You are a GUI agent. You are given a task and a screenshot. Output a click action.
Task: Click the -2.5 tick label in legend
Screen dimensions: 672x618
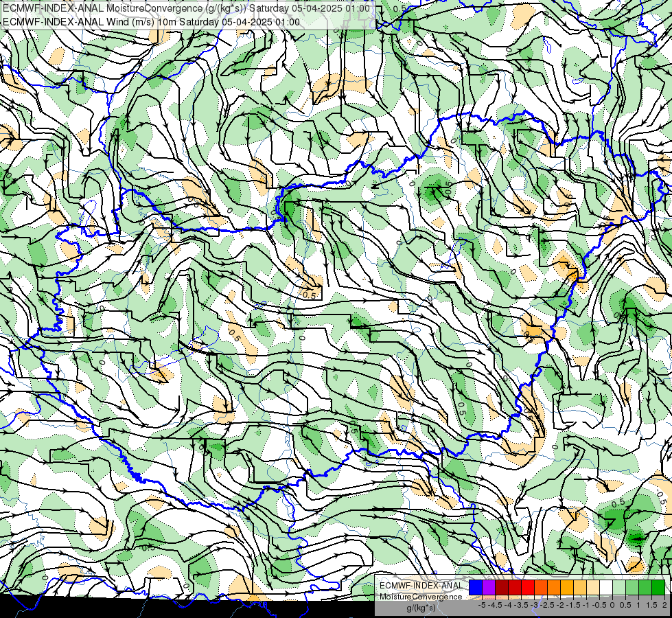coord(547,605)
